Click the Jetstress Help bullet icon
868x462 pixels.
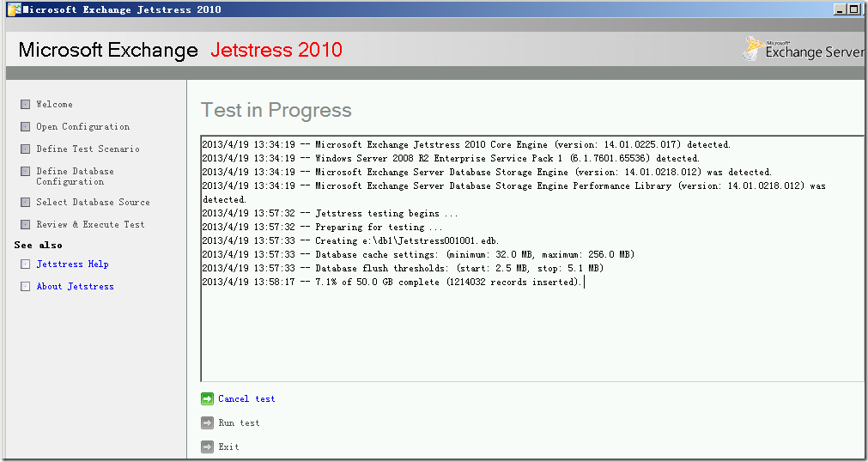[25, 264]
